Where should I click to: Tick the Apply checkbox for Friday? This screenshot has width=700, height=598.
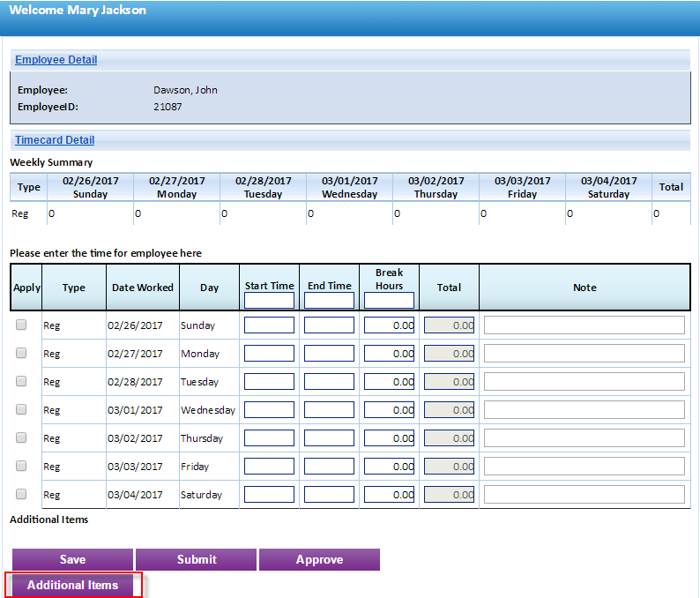[x=21, y=466]
